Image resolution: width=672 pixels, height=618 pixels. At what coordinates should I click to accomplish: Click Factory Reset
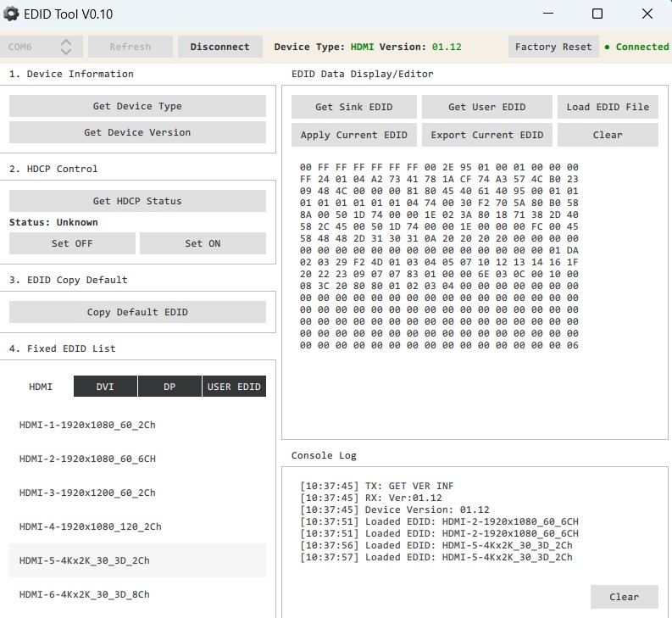[x=553, y=47]
